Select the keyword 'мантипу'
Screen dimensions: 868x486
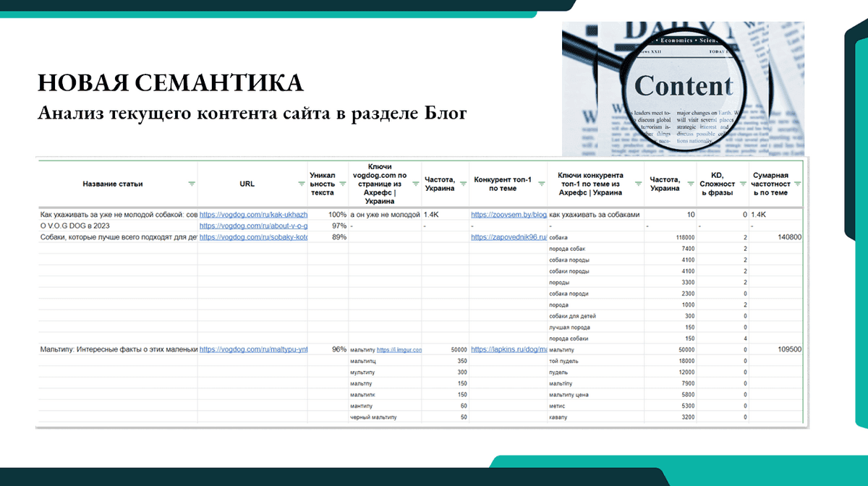pos(362,406)
